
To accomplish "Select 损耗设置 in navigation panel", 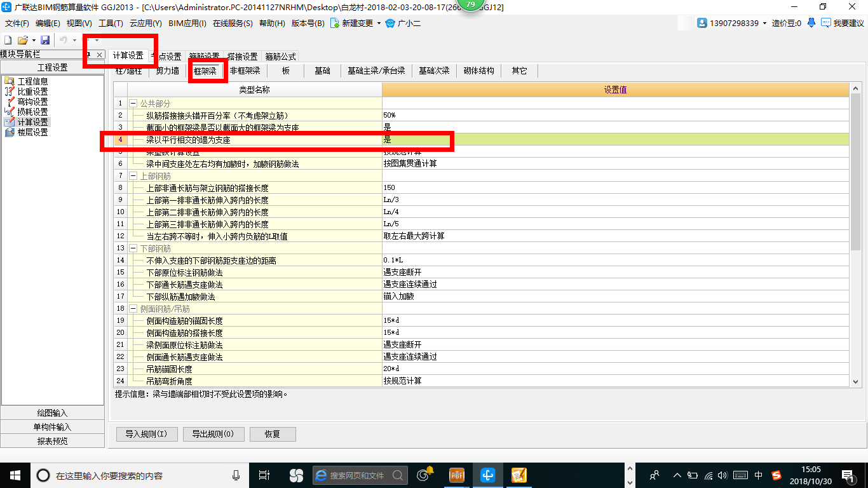I will pyautogui.click(x=32, y=112).
